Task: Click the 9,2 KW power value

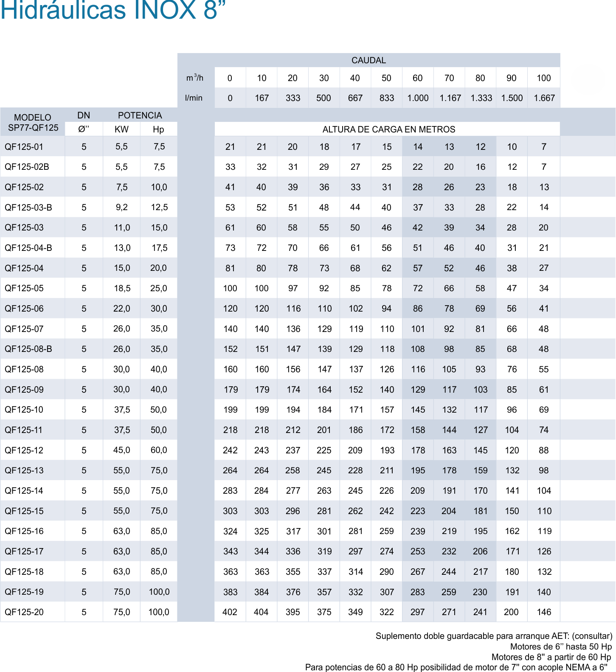Action: [122, 208]
